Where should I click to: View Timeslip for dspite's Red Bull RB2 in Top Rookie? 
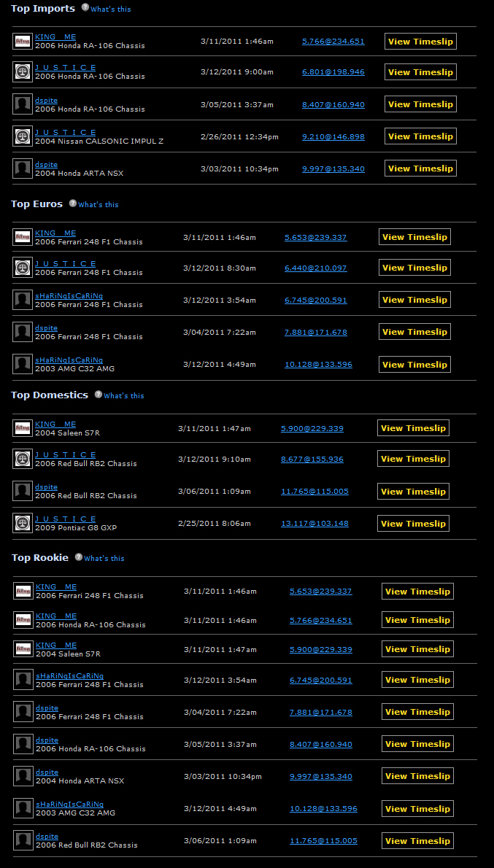[417, 841]
